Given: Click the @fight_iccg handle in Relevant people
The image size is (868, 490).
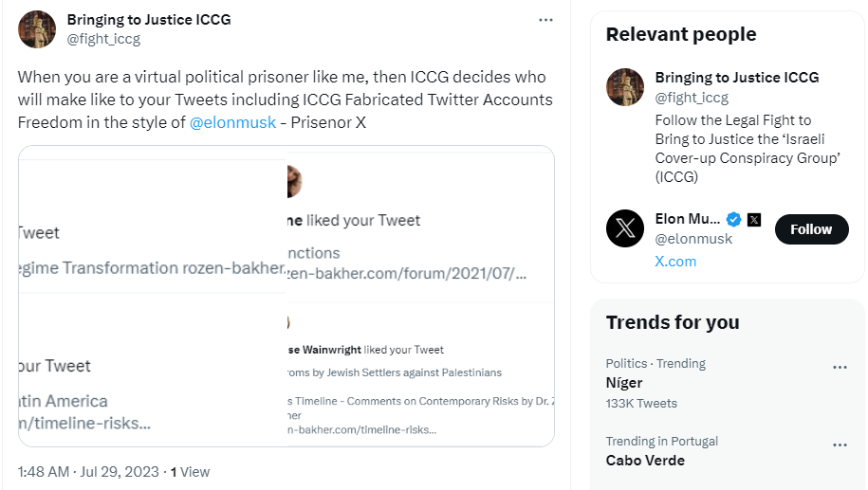Looking at the screenshot, I should pos(692,98).
